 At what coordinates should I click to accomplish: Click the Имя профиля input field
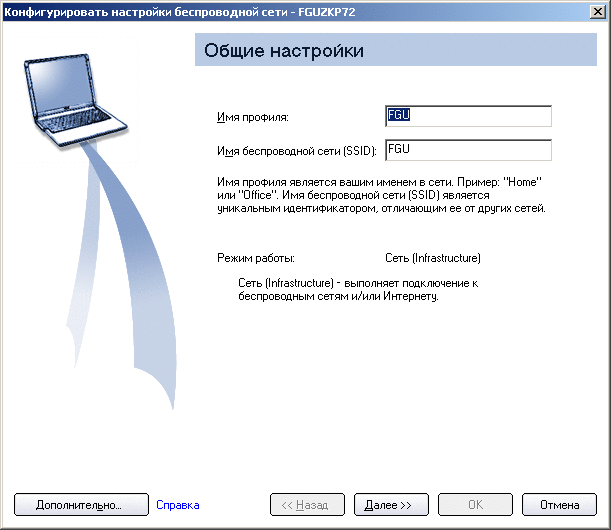(468, 116)
